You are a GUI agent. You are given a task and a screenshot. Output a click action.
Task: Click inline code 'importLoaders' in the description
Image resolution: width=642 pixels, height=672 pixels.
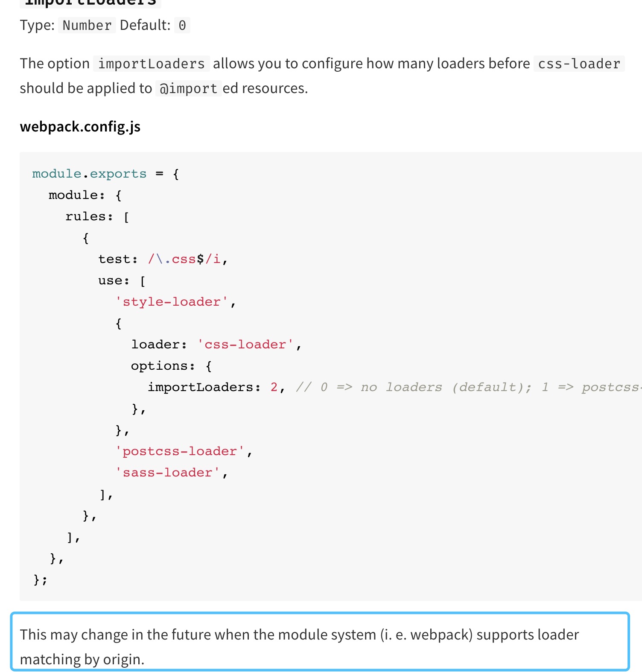click(x=151, y=64)
